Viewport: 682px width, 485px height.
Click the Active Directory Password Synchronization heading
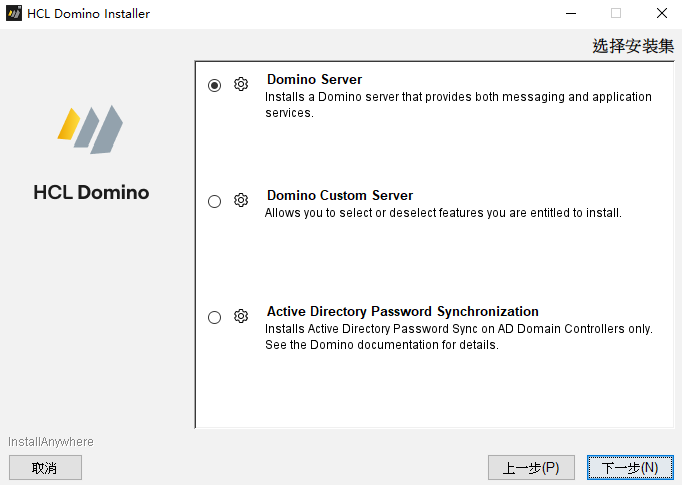(403, 311)
